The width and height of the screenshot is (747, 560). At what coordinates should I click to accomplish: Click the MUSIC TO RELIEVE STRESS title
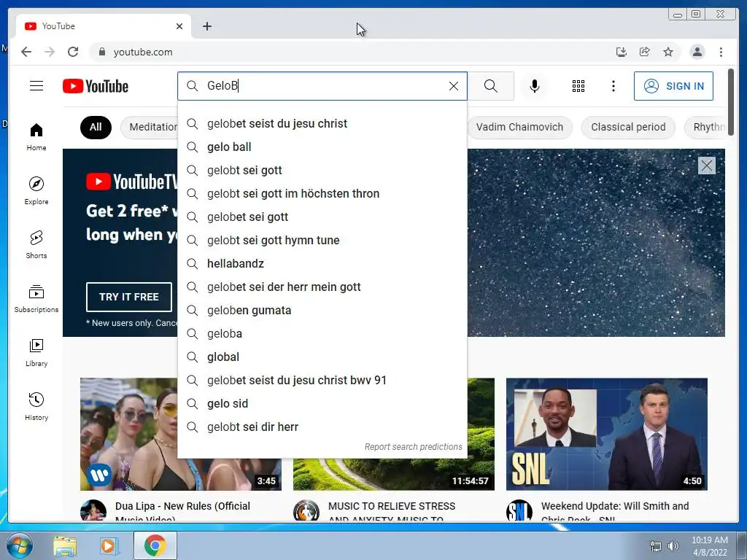392,511
